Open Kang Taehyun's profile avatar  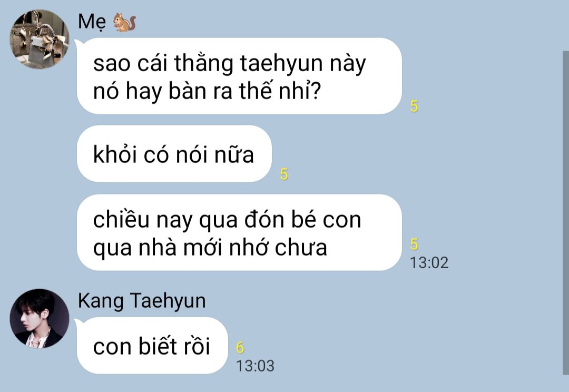(39, 319)
